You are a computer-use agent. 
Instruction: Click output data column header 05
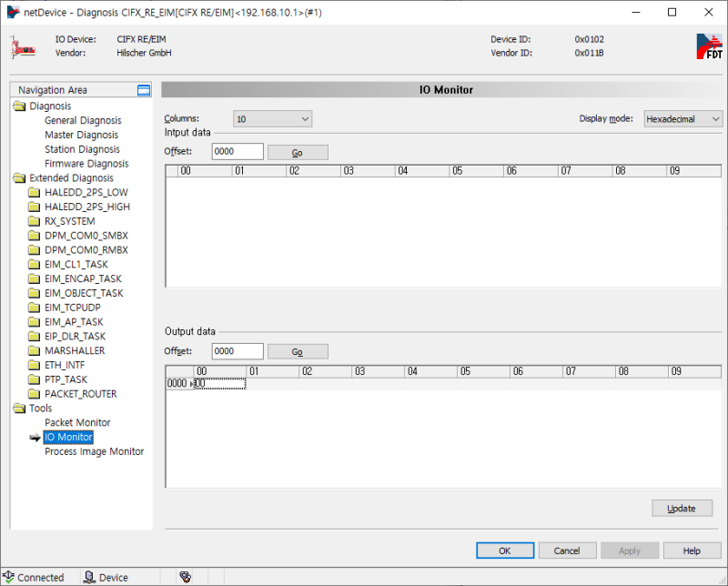[483, 371]
